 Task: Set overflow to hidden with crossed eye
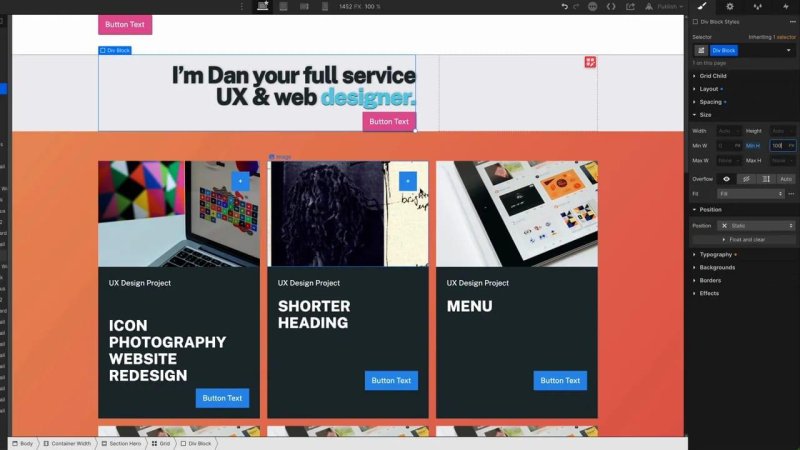click(x=746, y=179)
